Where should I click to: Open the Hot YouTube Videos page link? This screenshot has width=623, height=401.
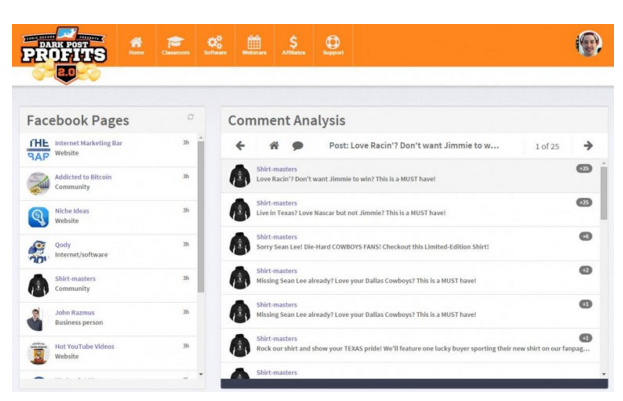tap(85, 347)
